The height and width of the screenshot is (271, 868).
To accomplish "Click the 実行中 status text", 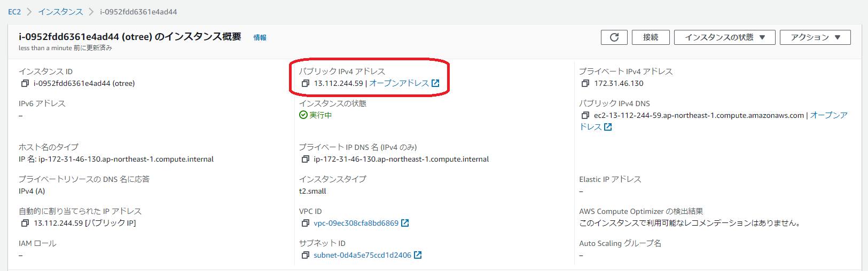I will click(320, 115).
